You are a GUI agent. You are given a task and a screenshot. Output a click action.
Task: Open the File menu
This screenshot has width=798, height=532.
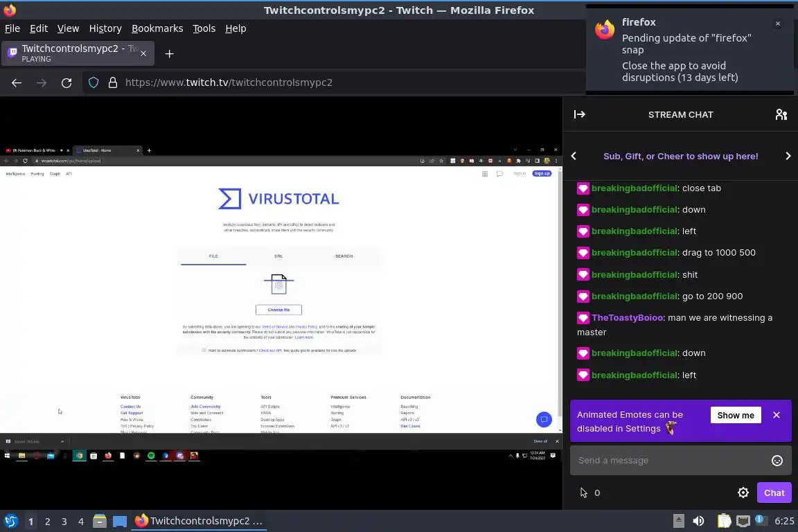point(12,28)
